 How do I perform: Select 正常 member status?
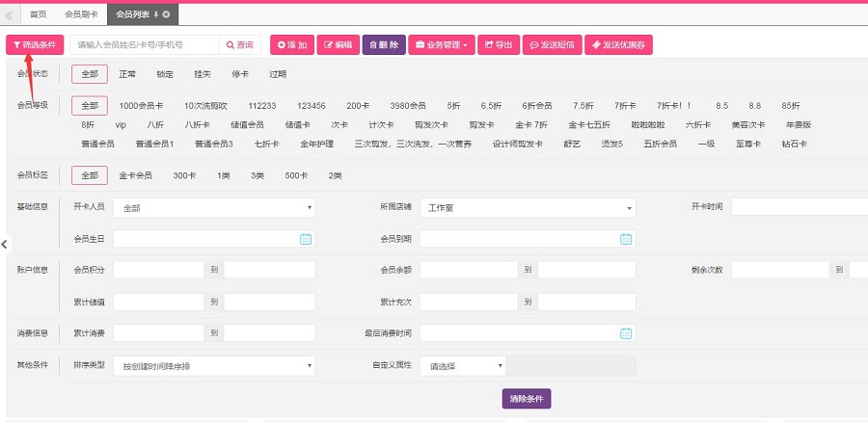pos(127,74)
